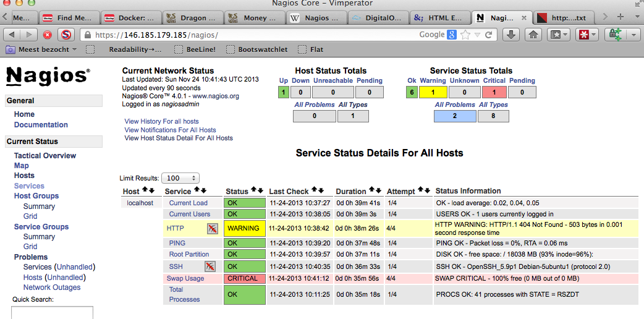
Task: Sort Host column ascending with up arrow
Action: [145, 190]
